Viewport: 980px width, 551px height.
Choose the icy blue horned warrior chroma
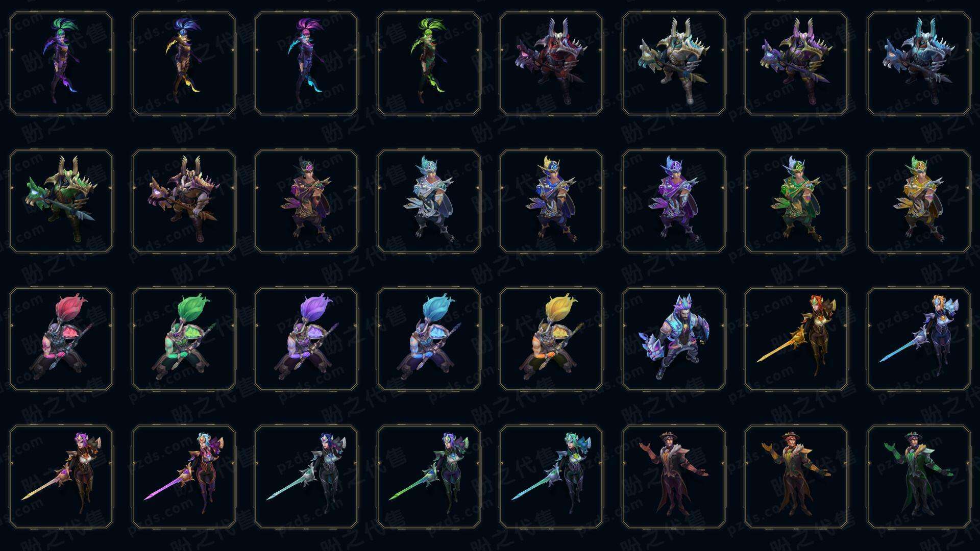(x=919, y=64)
